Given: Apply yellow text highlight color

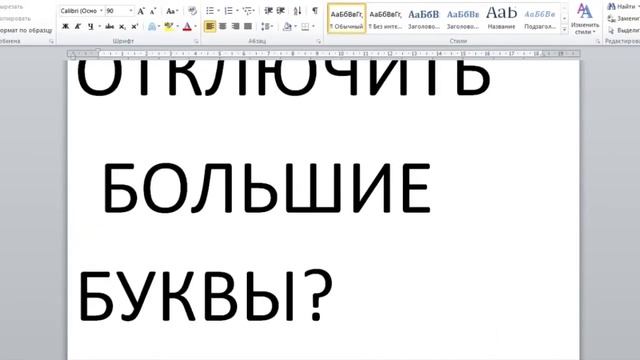Looking at the screenshot, I should coord(168,27).
